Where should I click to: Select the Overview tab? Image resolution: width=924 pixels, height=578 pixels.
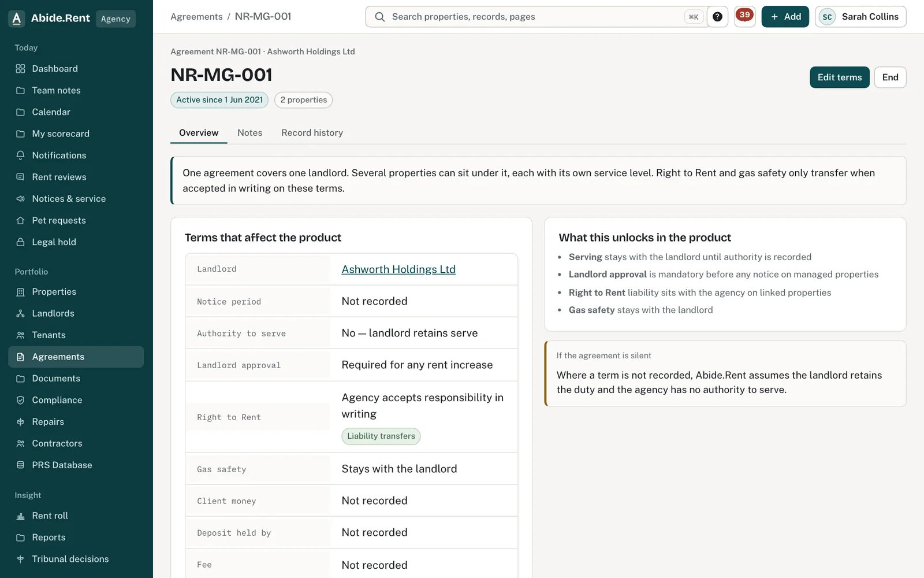[199, 133]
